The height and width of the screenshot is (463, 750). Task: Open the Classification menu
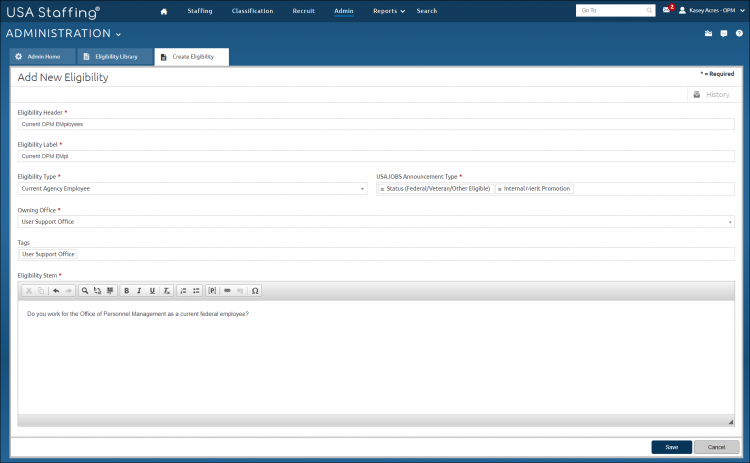point(252,11)
